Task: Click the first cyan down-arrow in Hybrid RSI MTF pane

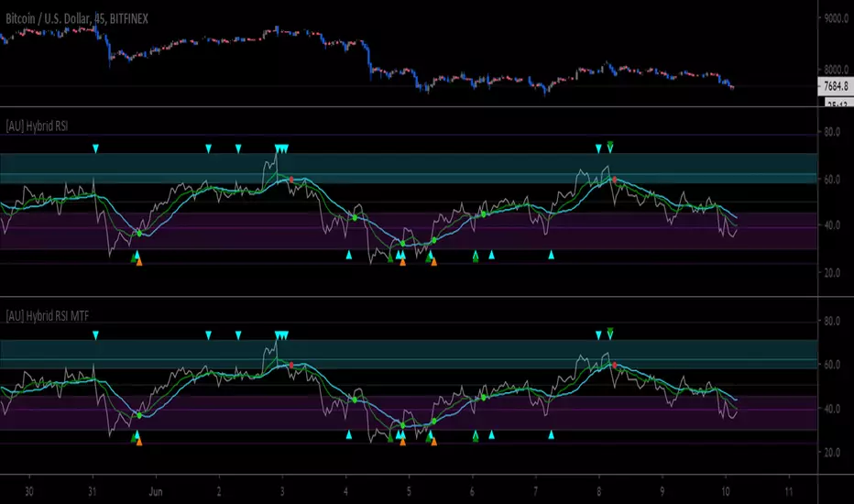Action: coord(94,335)
